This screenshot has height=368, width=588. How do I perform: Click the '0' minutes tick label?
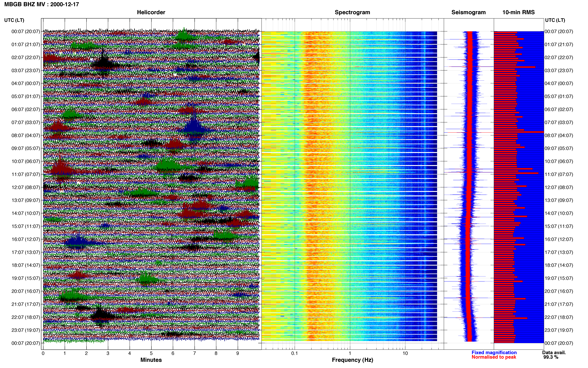point(43,353)
